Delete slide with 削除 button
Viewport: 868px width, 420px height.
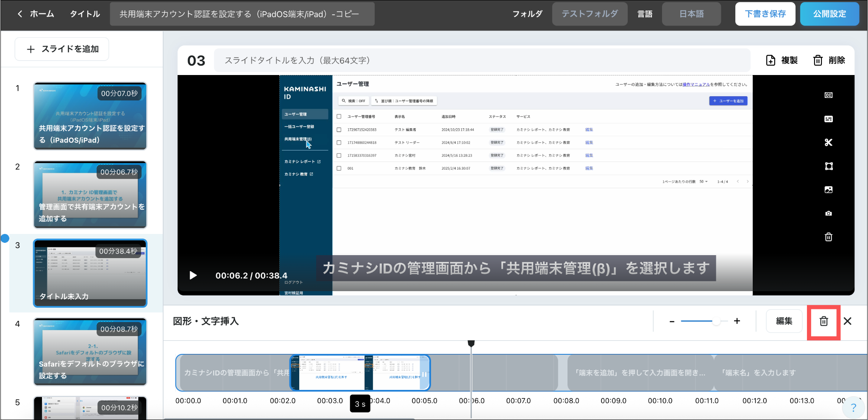point(829,60)
